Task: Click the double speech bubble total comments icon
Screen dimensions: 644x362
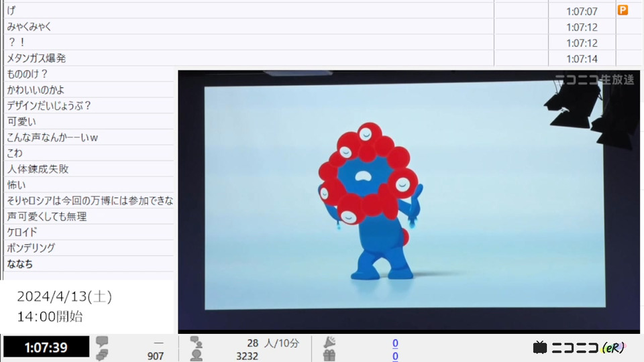Action: (x=102, y=355)
